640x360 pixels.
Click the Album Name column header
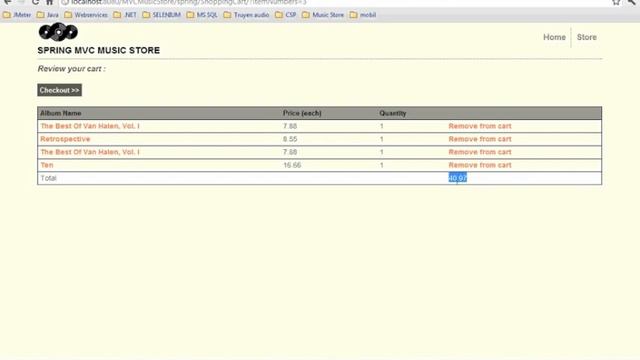(x=60, y=113)
